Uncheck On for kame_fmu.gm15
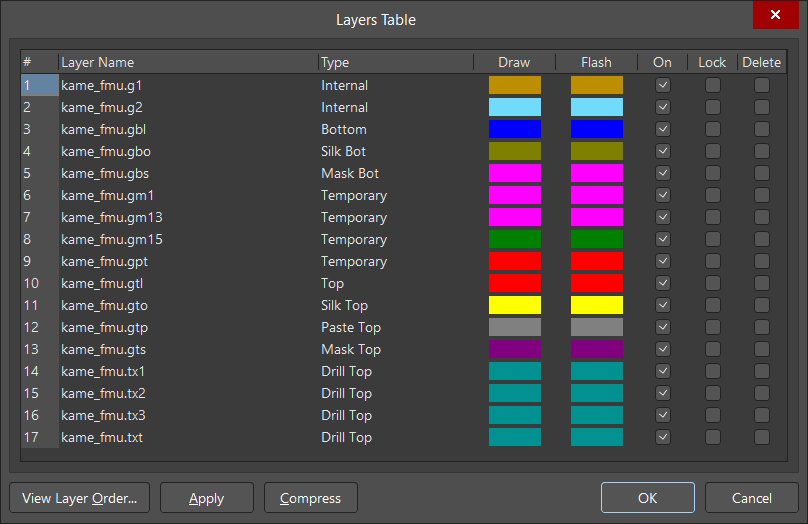Viewport: 808px width, 524px height. click(x=663, y=239)
